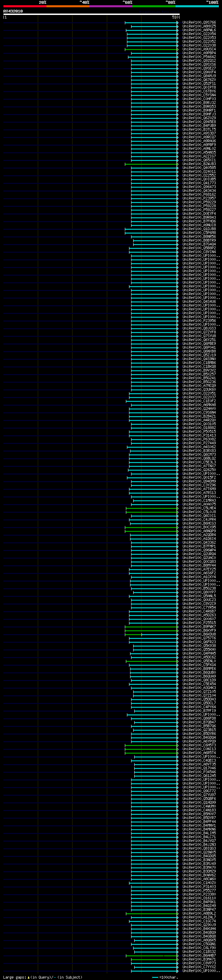Select hit UniRef100_Q2HAV0
The width and height of the screenshot is (222, 980).
coord(199,408)
